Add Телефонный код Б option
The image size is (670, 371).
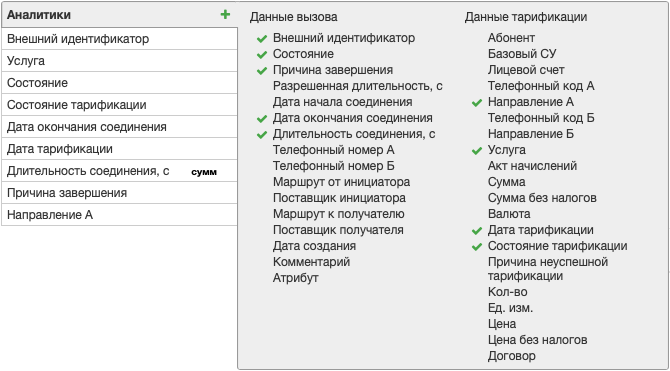[541, 118]
